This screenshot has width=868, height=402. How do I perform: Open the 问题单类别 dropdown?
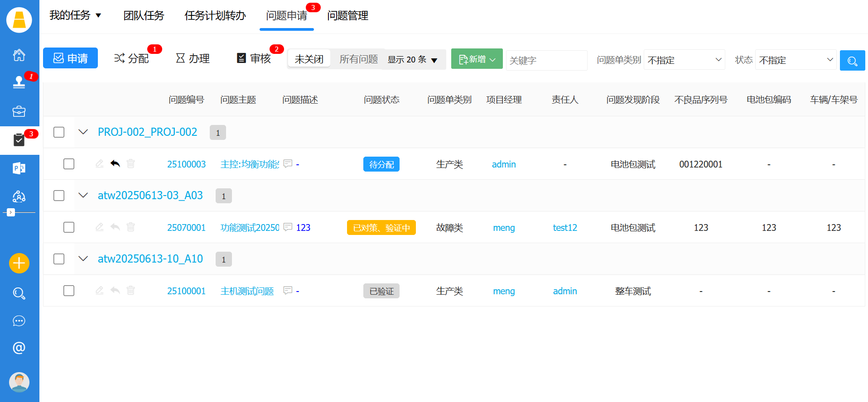click(684, 60)
